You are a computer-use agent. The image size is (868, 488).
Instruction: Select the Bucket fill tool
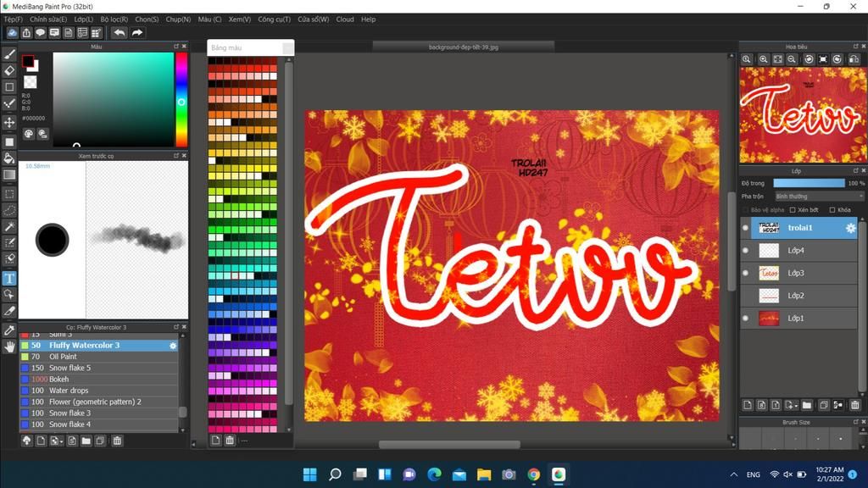coord(9,158)
